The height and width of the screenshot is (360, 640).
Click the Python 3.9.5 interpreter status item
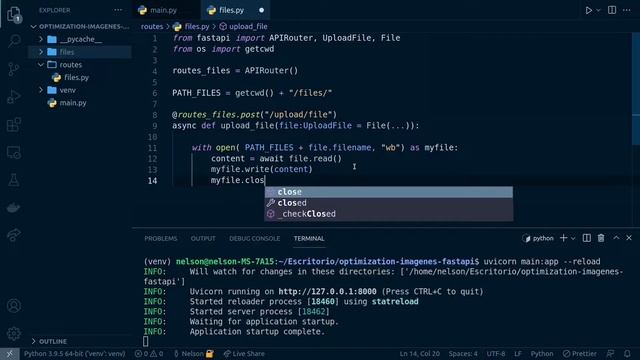74,354
